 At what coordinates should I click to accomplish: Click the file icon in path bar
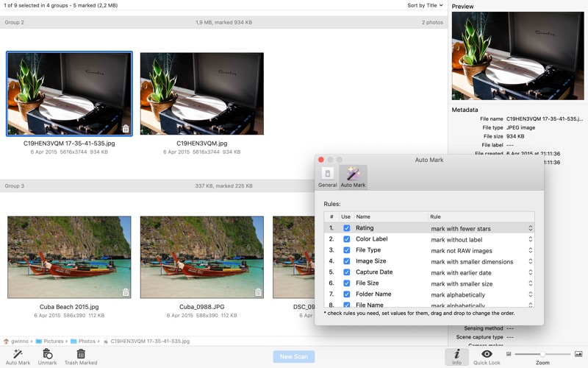[106, 342]
